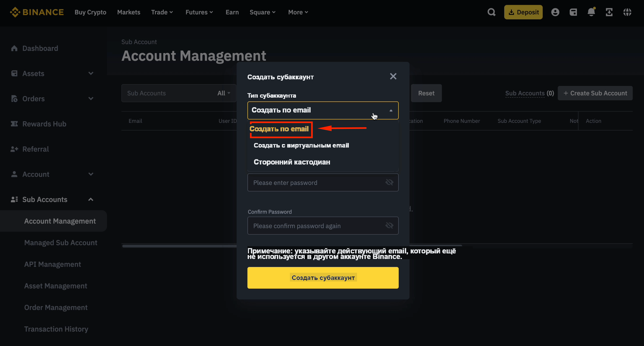Click the yellow Создать субаккаунт button
Viewport: 644px width, 346px height.
click(x=323, y=278)
